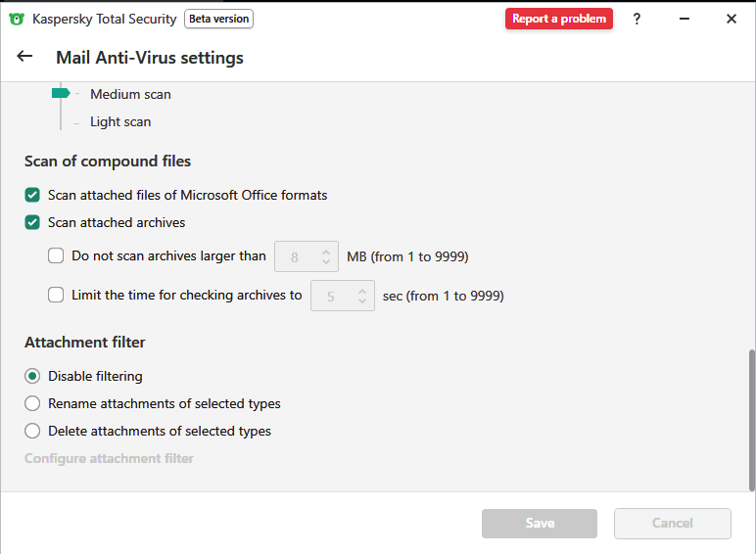Open help via the question mark icon
This screenshot has width=756, height=554.
637,19
